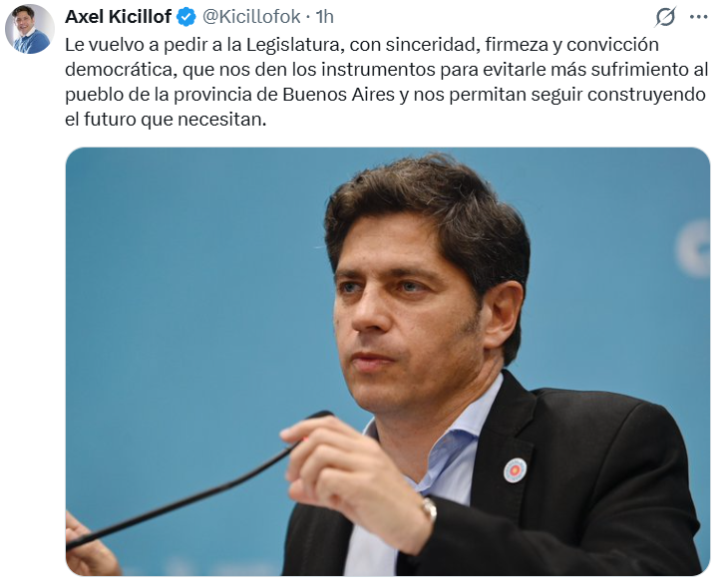The image size is (727, 588).
Task: Click the line 'el futuro que necesitan.'
Action: pos(166,120)
